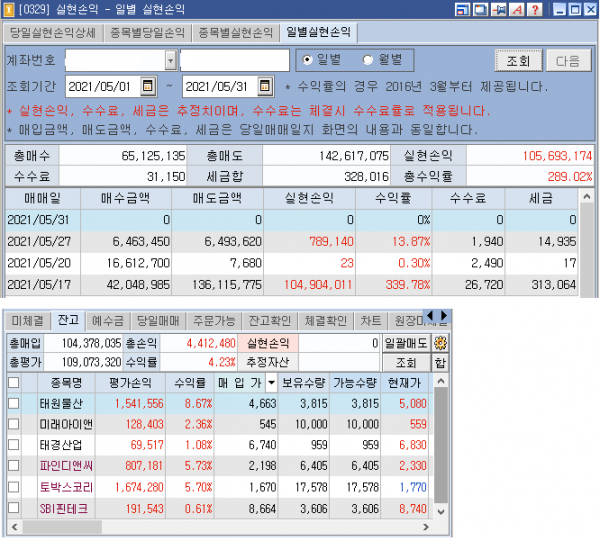The width and height of the screenshot is (600, 541).
Task: Open the 차트 tab
Action: point(370,321)
